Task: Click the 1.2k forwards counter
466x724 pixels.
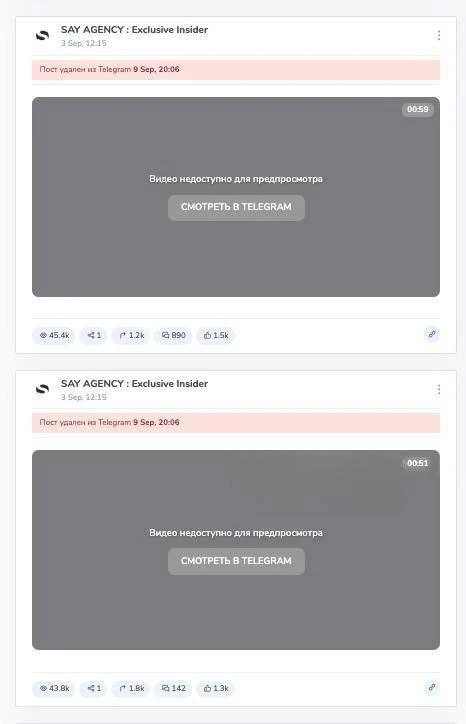Action: 132,336
